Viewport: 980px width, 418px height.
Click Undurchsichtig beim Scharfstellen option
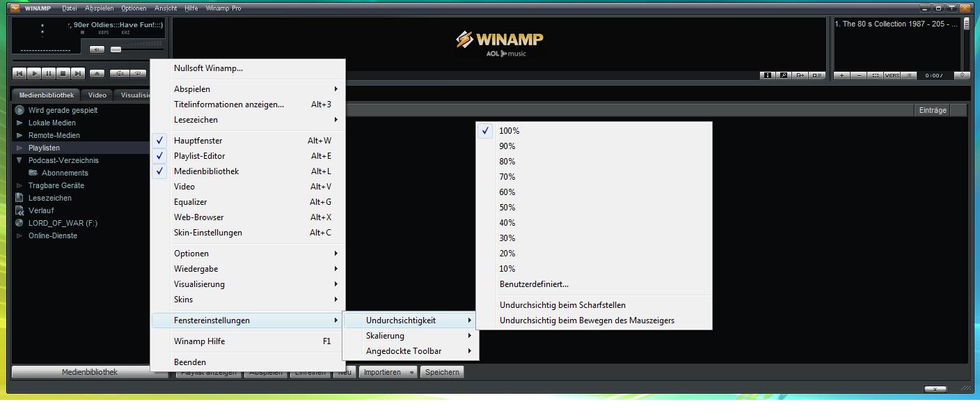[594, 305]
